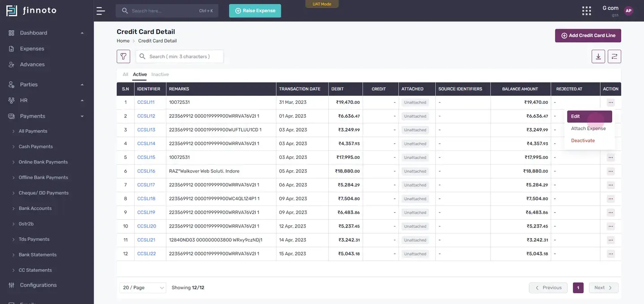This screenshot has height=304, width=644.
Task: Open the 20 / Page dropdown
Action: tap(143, 287)
